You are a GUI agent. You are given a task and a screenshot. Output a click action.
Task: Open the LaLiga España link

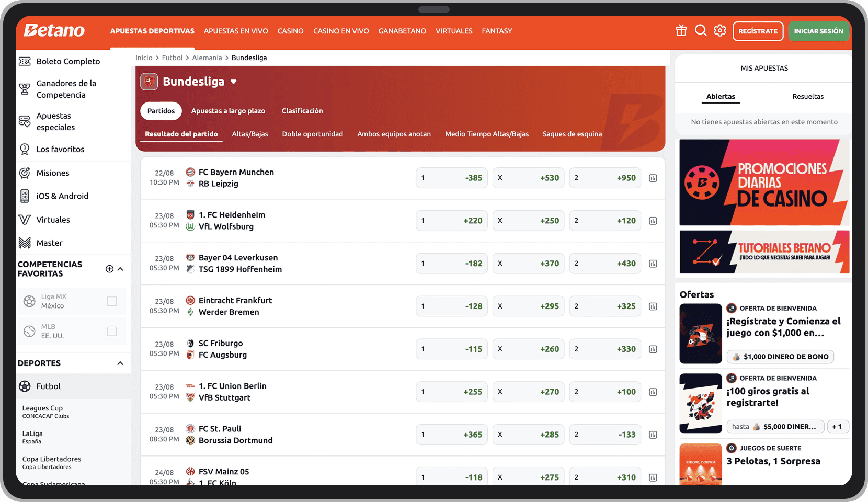point(32,437)
